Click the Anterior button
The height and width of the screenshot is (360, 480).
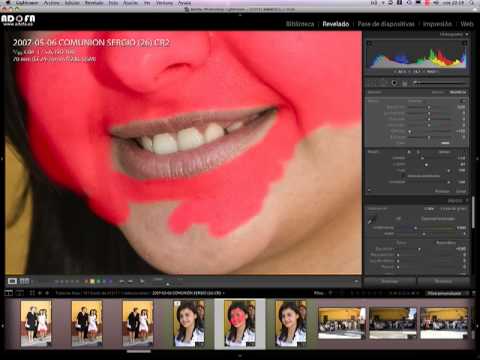point(389,282)
